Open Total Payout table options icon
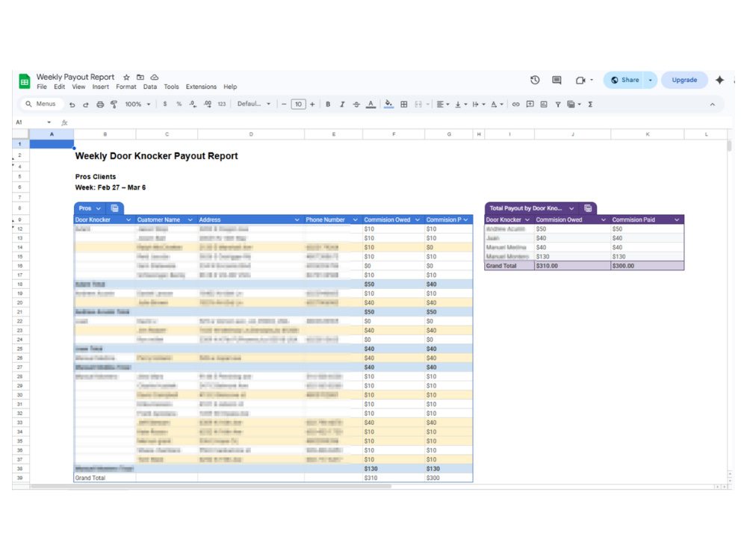747x560 pixels. click(x=588, y=208)
